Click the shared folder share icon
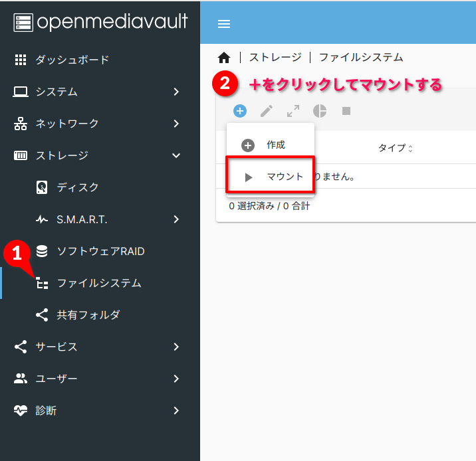 coord(42,315)
